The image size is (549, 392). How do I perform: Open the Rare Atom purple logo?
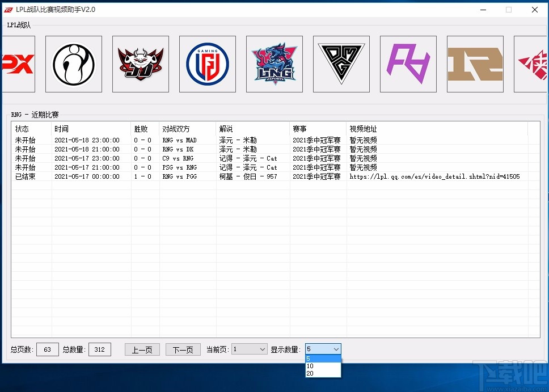[408, 64]
